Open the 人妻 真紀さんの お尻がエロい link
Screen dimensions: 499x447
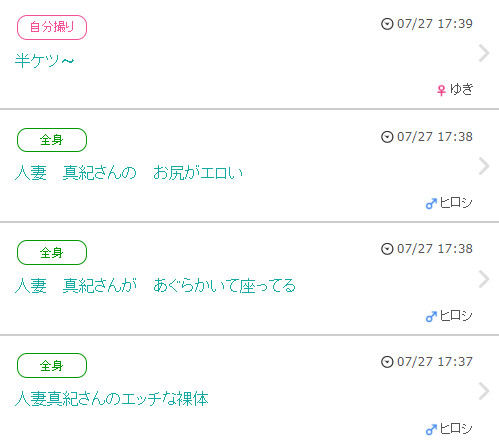pos(129,173)
